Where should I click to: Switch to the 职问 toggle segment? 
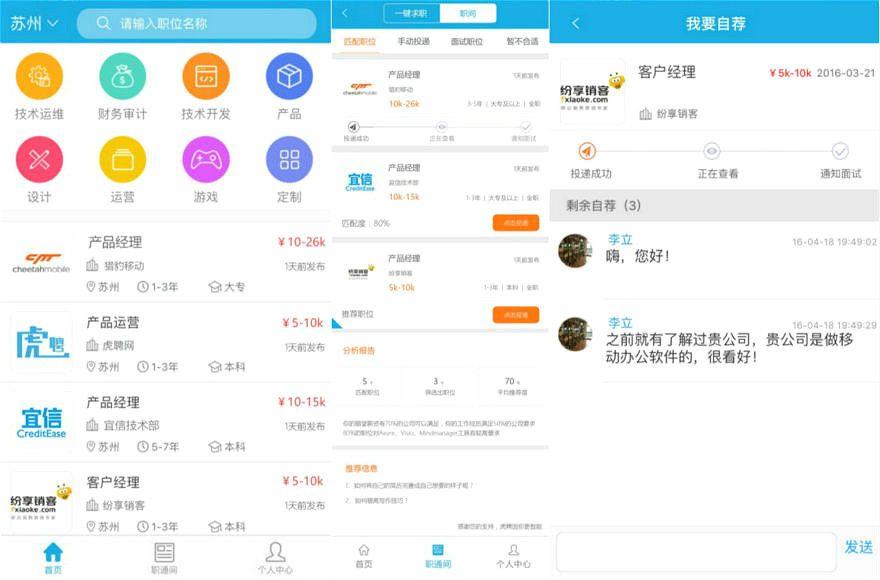468,13
